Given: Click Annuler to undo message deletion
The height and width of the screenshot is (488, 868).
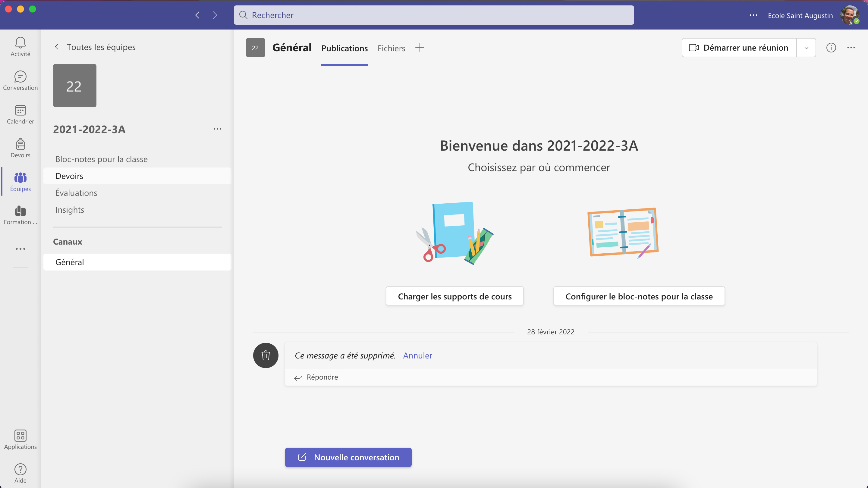Looking at the screenshot, I should point(417,355).
